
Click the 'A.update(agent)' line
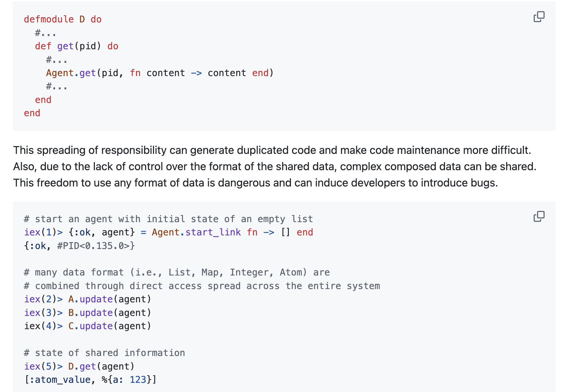coord(109,299)
